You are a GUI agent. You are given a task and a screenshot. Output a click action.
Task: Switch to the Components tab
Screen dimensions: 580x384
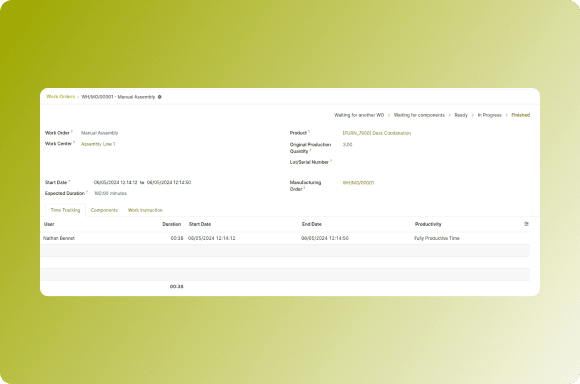coord(104,210)
